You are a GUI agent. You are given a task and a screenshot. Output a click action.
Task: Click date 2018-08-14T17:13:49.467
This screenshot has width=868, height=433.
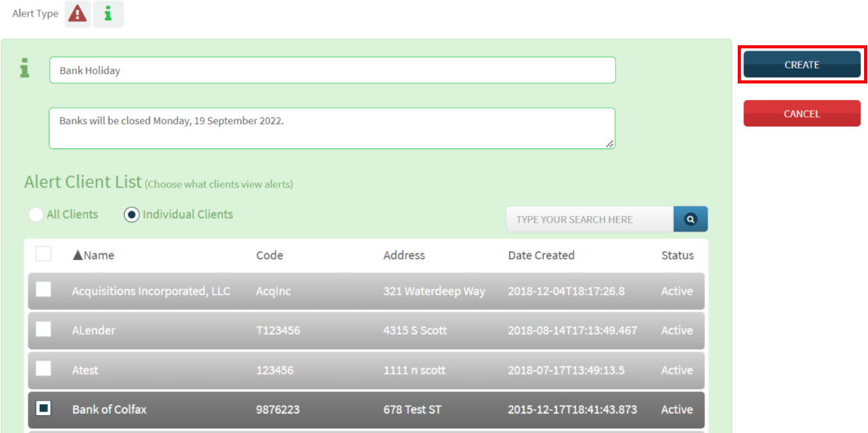pyautogui.click(x=572, y=331)
